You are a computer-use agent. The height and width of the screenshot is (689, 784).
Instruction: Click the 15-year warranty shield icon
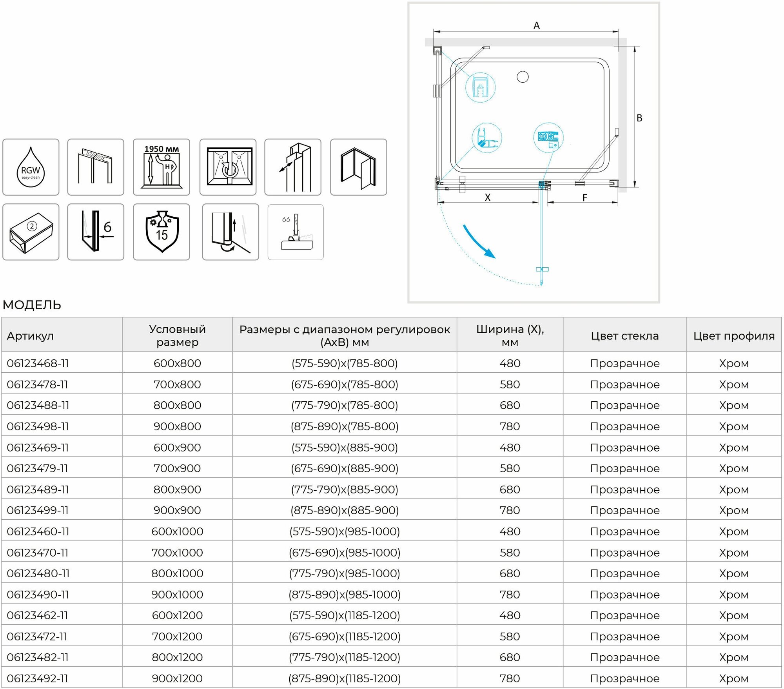coord(162,232)
